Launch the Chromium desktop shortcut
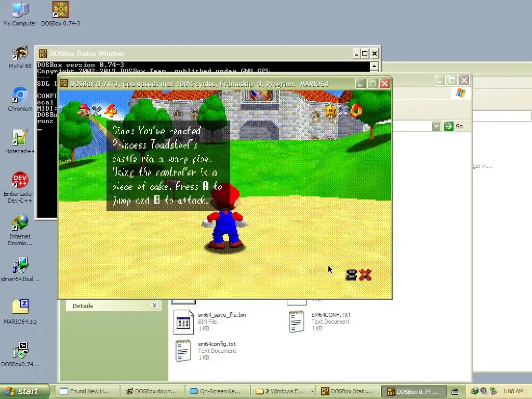The width and height of the screenshot is (532, 399). (20, 99)
